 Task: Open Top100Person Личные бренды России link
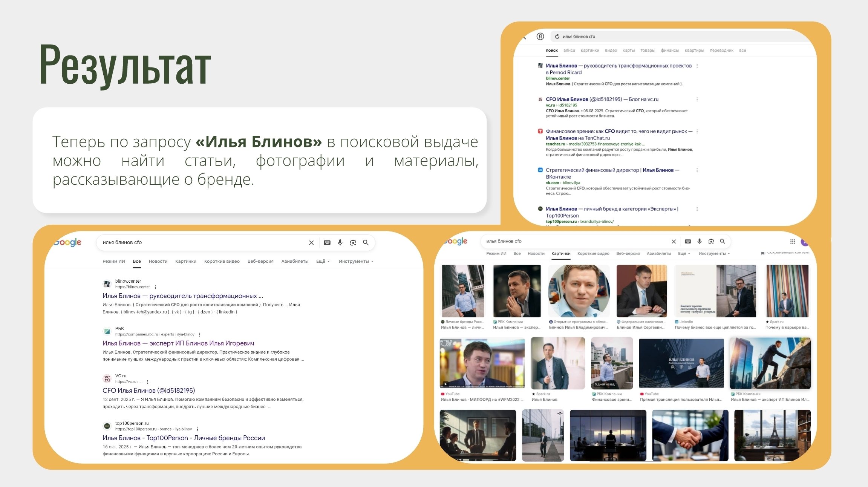tap(184, 438)
